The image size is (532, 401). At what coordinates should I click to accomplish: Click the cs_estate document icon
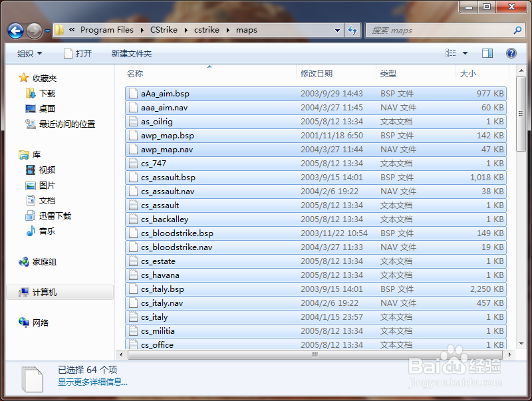pyautogui.click(x=134, y=261)
